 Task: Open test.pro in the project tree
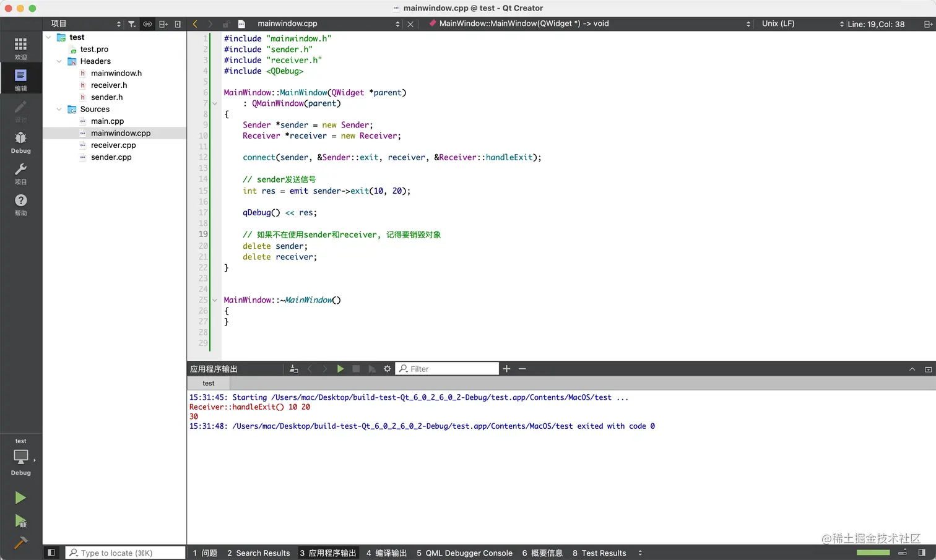point(94,50)
